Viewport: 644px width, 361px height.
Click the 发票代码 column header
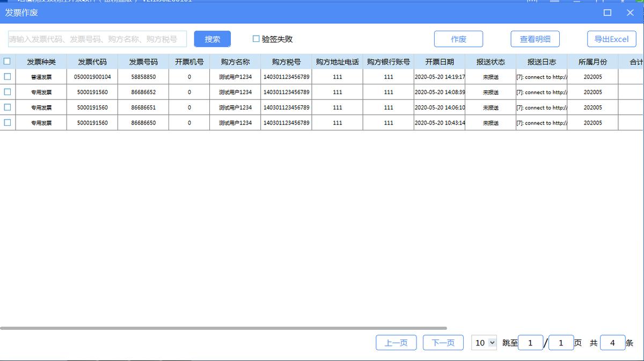[92, 62]
